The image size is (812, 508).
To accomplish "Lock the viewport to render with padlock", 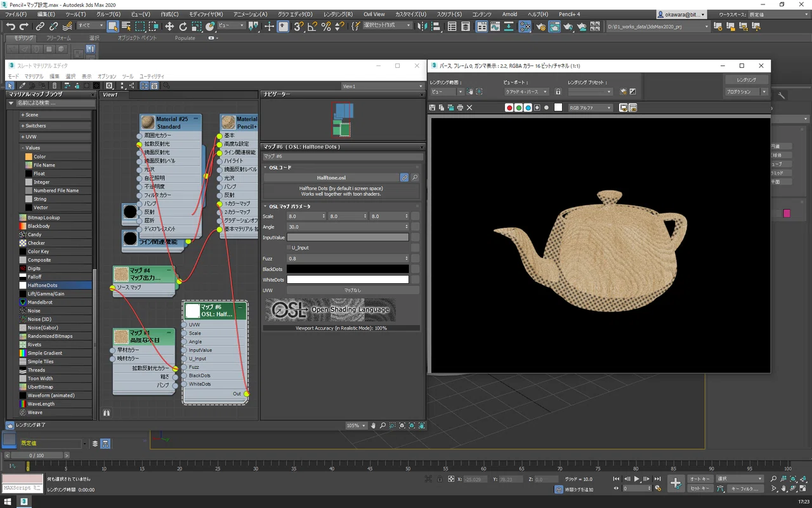I will click(558, 91).
